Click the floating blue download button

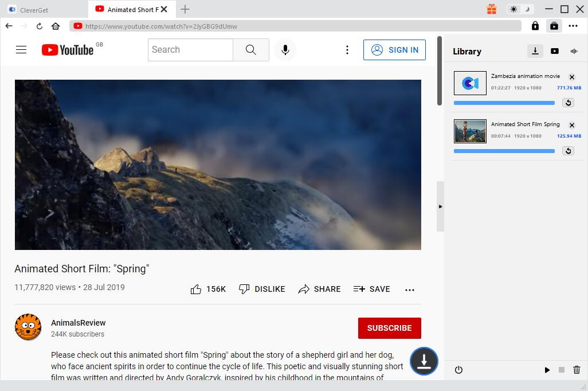coord(424,361)
